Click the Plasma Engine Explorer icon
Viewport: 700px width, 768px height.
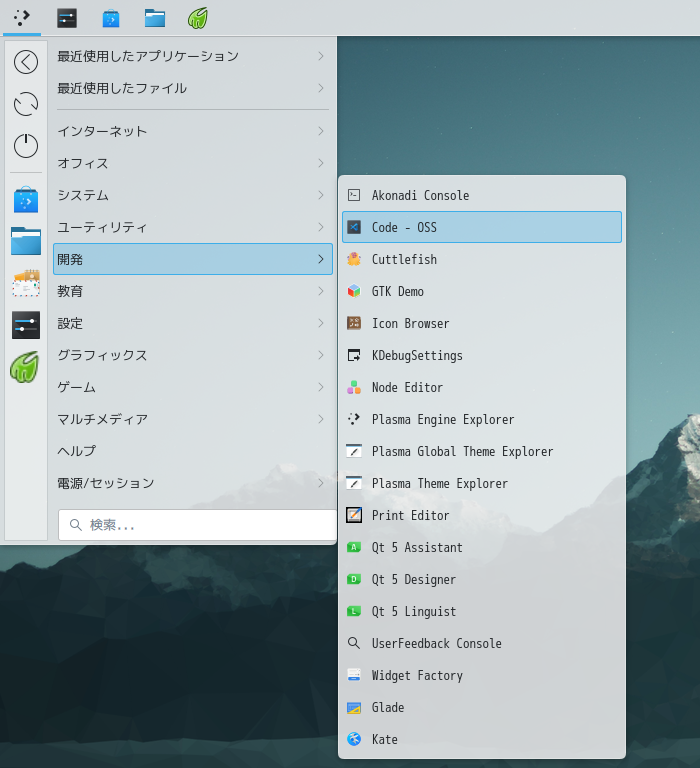(354, 419)
